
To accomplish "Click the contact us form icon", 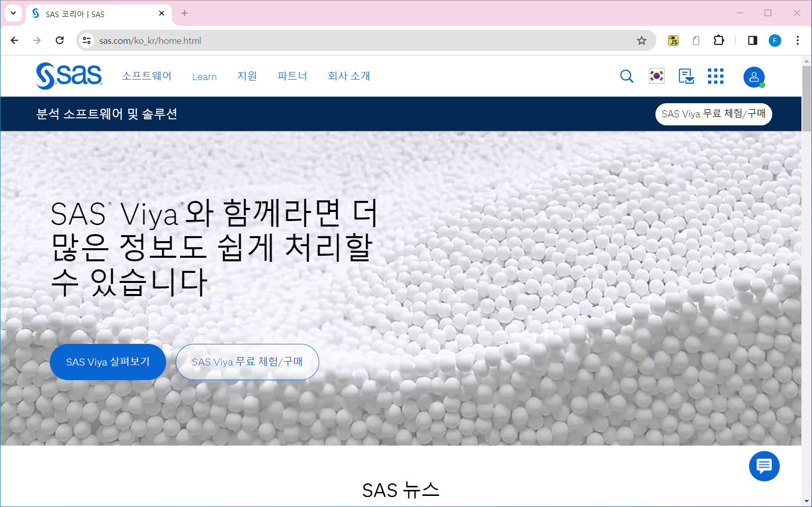I will pyautogui.click(x=686, y=76).
